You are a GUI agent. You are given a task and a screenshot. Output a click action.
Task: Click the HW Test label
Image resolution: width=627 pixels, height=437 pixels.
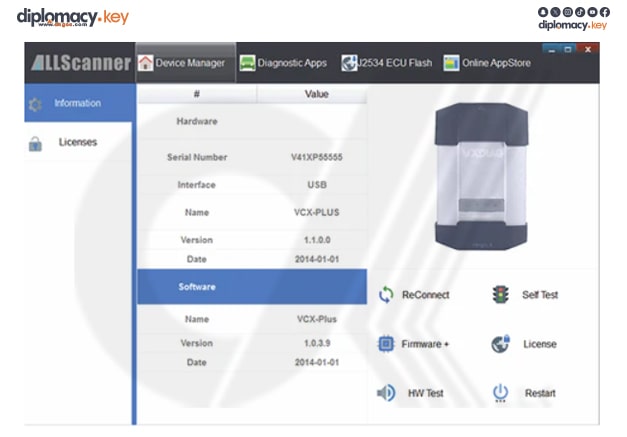[x=425, y=393]
